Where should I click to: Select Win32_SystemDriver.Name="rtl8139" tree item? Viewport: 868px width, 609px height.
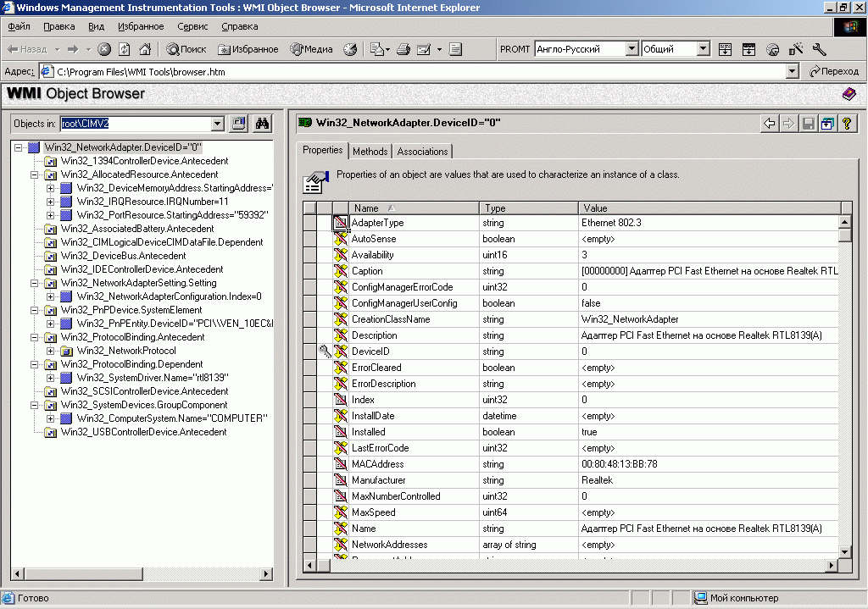[x=153, y=378]
